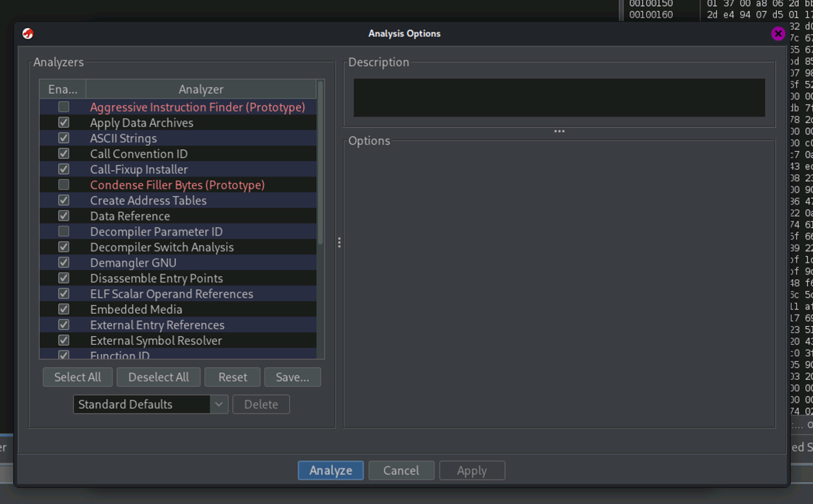Screen dimensions: 813x504
Task: Click vertical splitter handle between panels
Action: pos(339,243)
